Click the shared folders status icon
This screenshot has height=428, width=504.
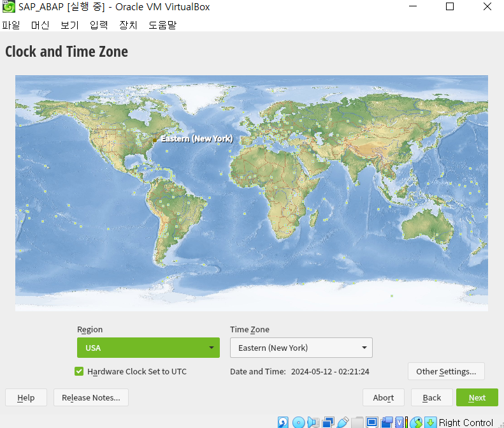(357, 422)
